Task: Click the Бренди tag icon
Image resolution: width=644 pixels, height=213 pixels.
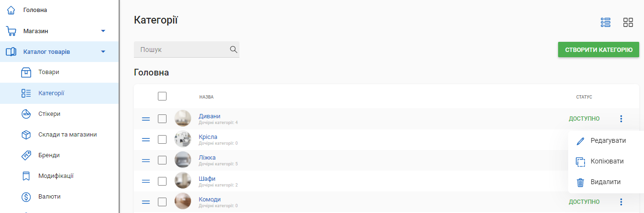Action: pos(26,155)
